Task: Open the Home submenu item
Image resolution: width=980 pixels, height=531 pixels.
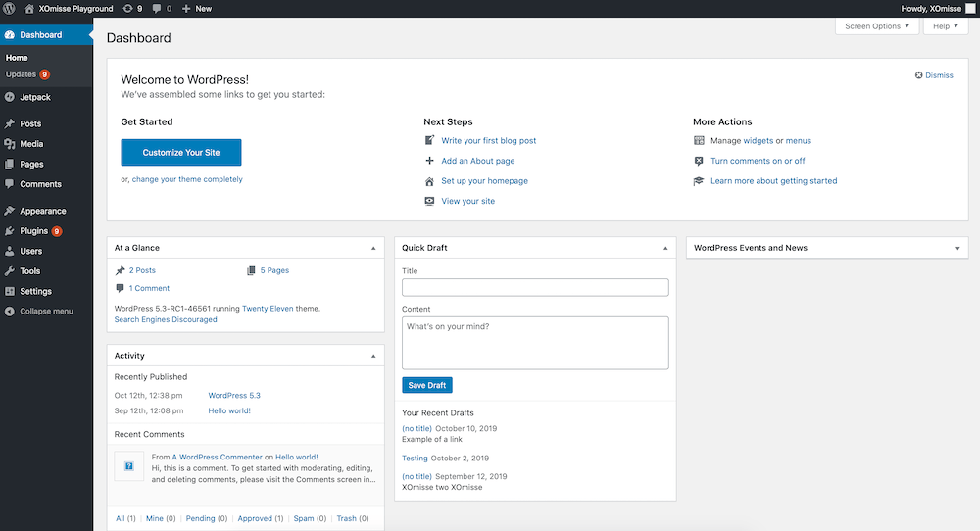Action: tap(17, 58)
